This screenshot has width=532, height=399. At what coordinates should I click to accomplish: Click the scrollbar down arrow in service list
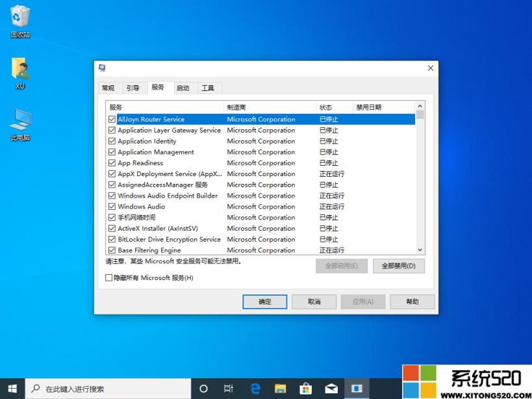[x=420, y=250]
